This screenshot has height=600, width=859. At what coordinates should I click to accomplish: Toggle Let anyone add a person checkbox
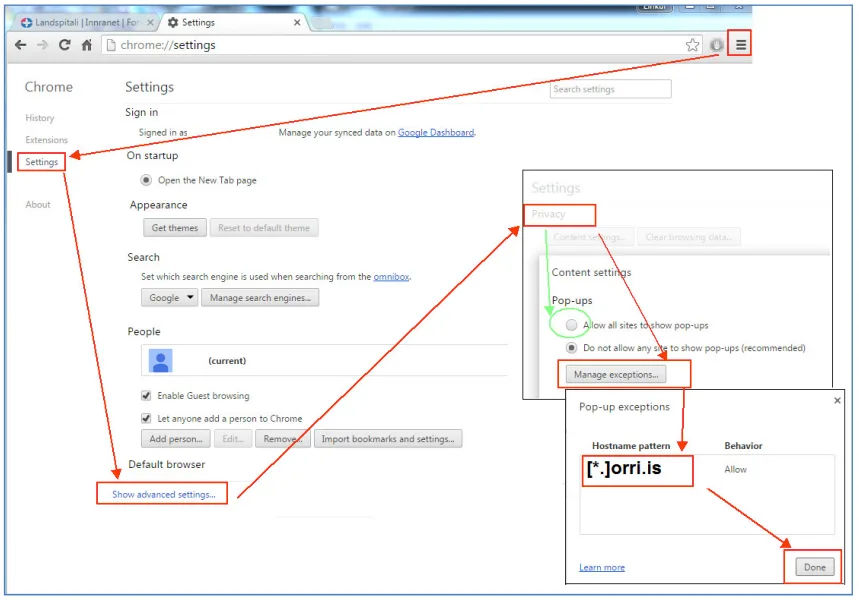click(x=146, y=418)
